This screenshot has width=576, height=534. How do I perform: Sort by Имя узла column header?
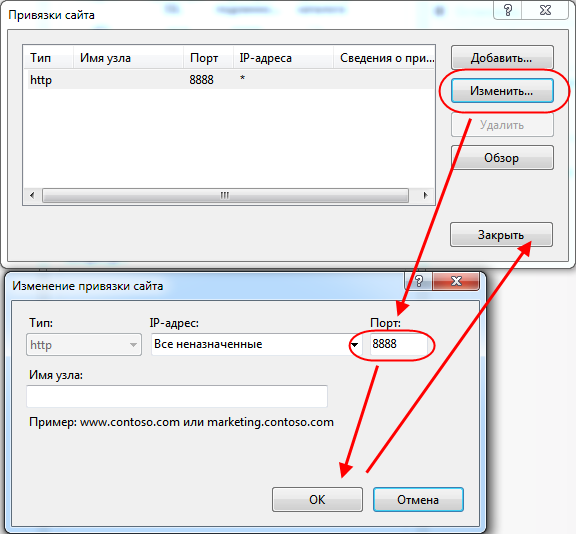click(128, 58)
